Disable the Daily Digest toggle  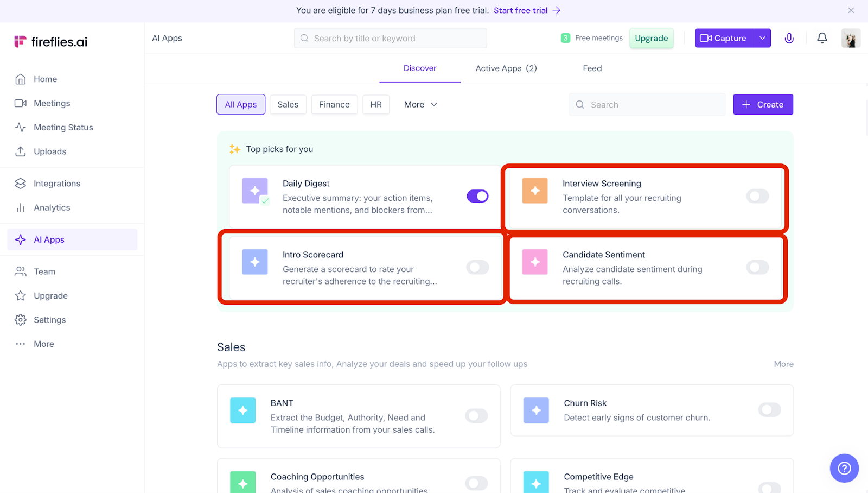point(477,196)
